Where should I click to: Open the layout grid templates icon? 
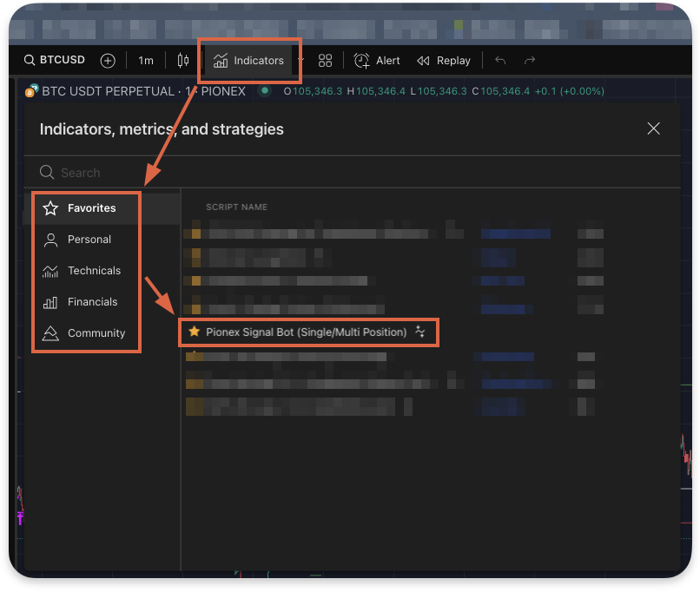325,60
